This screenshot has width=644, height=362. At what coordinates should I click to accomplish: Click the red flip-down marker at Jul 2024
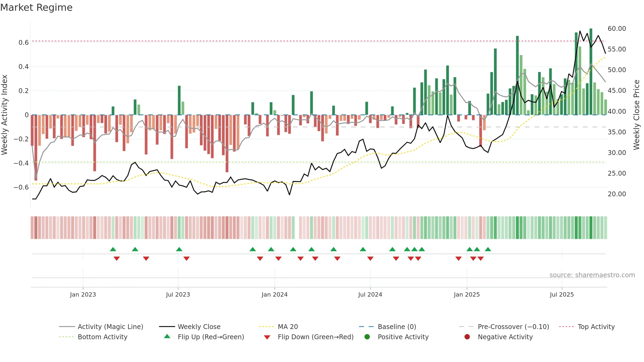tap(370, 258)
